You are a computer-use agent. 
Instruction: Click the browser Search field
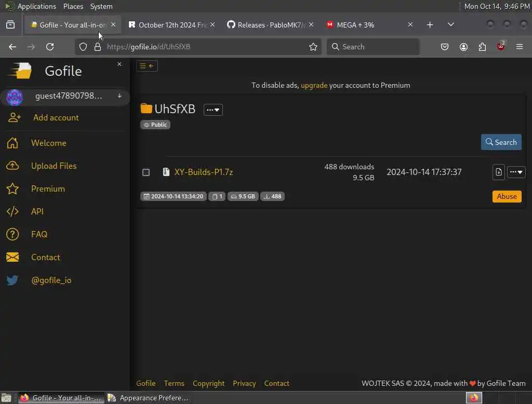pyautogui.click(x=373, y=47)
